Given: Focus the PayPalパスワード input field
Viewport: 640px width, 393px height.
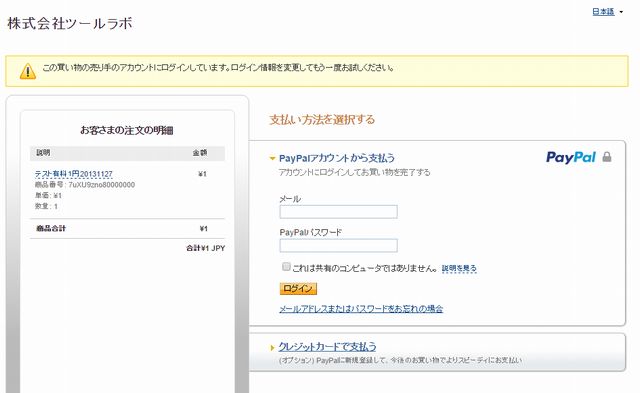Looking at the screenshot, I should click(x=338, y=246).
